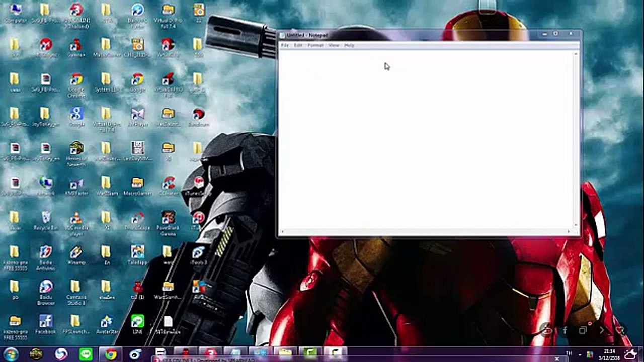Viewport: 644px width, 362px height.
Task: Maximize the Notepad window
Action: click(x=556, y=34)
